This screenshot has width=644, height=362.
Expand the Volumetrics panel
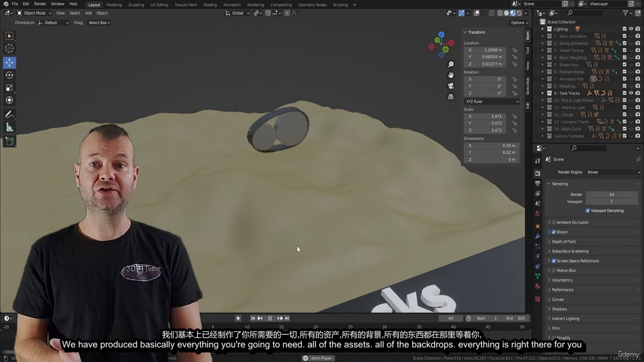[x=594, y=280]
